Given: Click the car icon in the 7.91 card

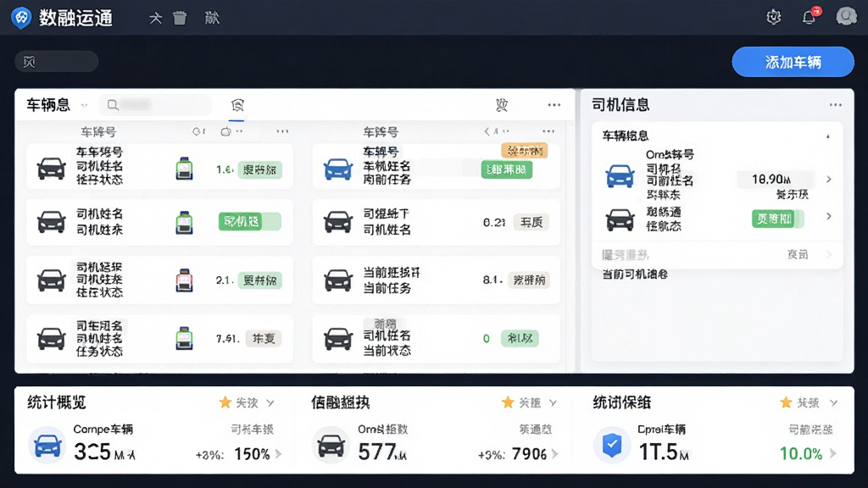Looking at the screenshot, I should 51,337.
